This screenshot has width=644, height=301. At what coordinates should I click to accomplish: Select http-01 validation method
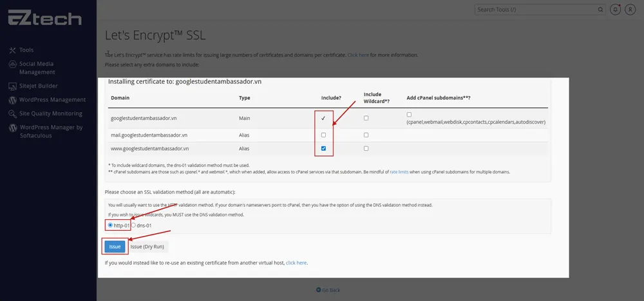(x=110, y=226)
